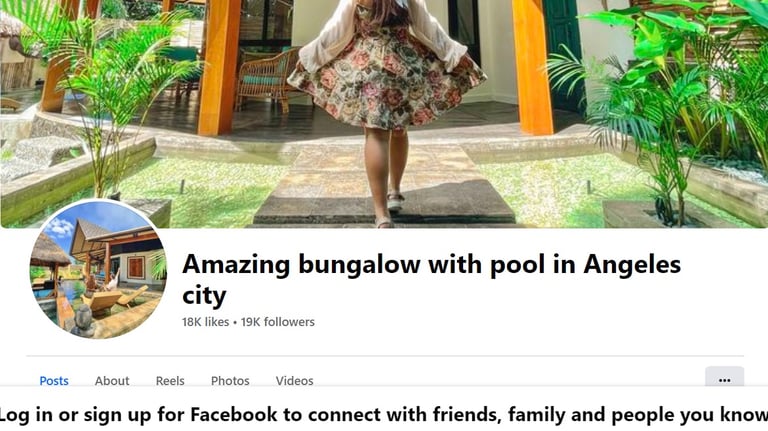Click the word city in the page title

click(204, 295)
